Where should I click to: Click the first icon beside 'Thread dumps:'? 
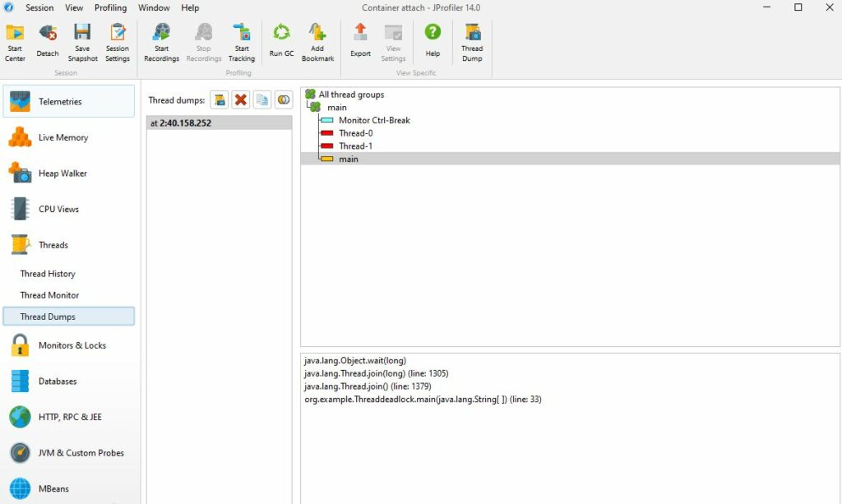click(x=219, y=99)
